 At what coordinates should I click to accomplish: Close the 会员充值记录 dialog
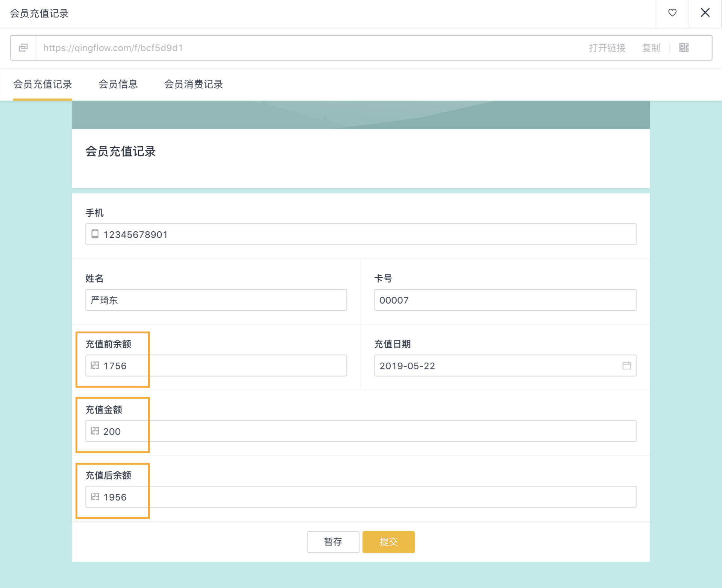pyautogui.click(x=705, y=13)
